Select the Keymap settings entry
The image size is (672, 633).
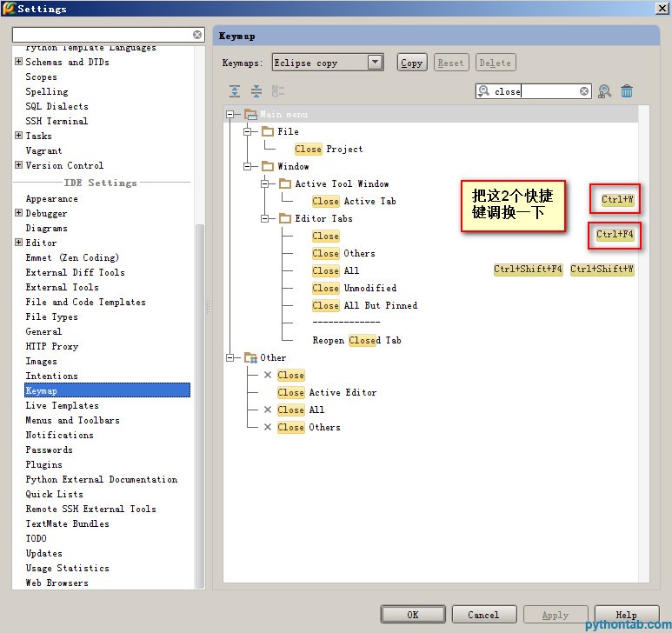click(x=107, y=390)
